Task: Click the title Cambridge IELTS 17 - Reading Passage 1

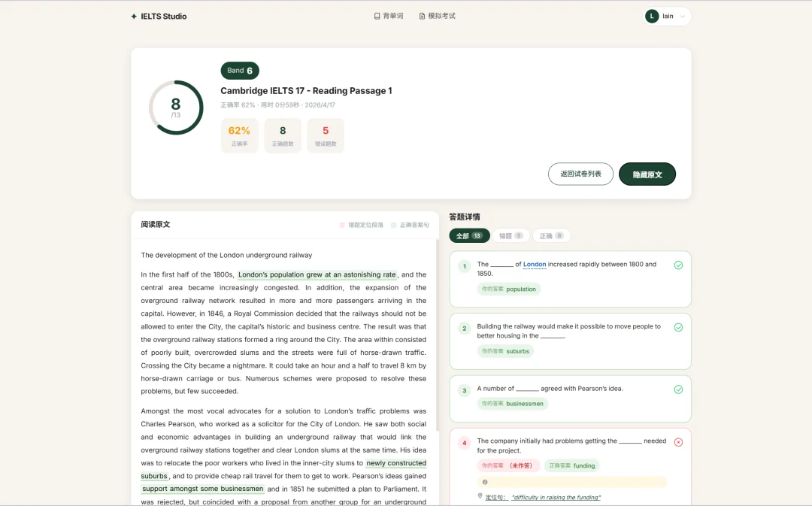Action: [x=306, y=91]
